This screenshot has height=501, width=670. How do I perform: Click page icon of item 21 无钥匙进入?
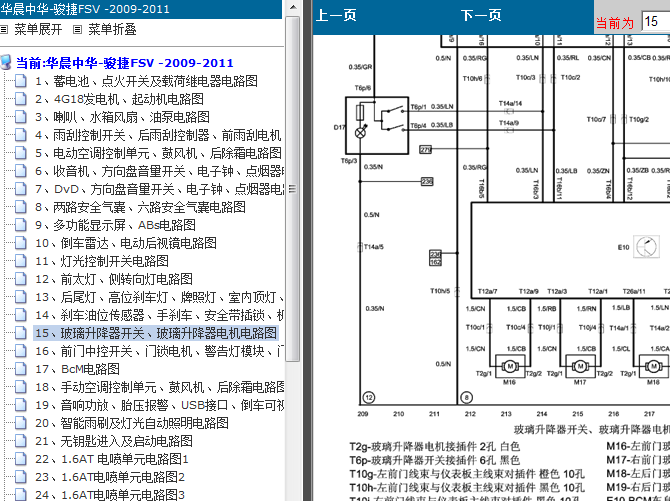(21, 440)
